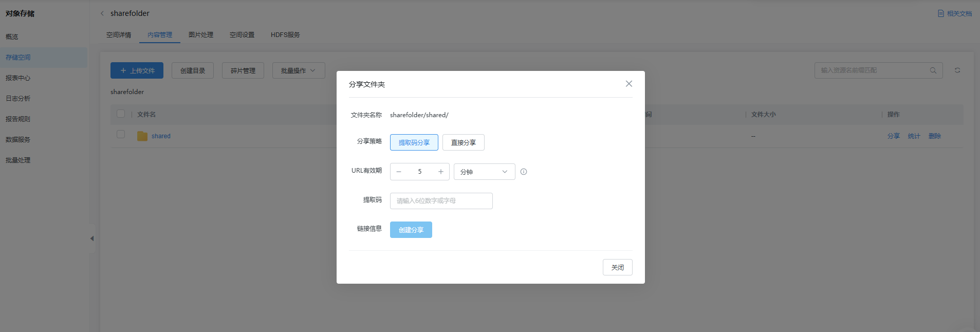Click the 碎片管理 button
This screenshot has width=980, height=332.
(243, 70)
